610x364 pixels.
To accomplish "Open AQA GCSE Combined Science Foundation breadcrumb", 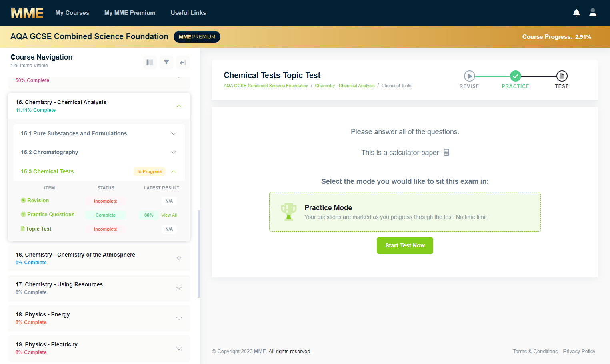I will [x=266, y=86].
